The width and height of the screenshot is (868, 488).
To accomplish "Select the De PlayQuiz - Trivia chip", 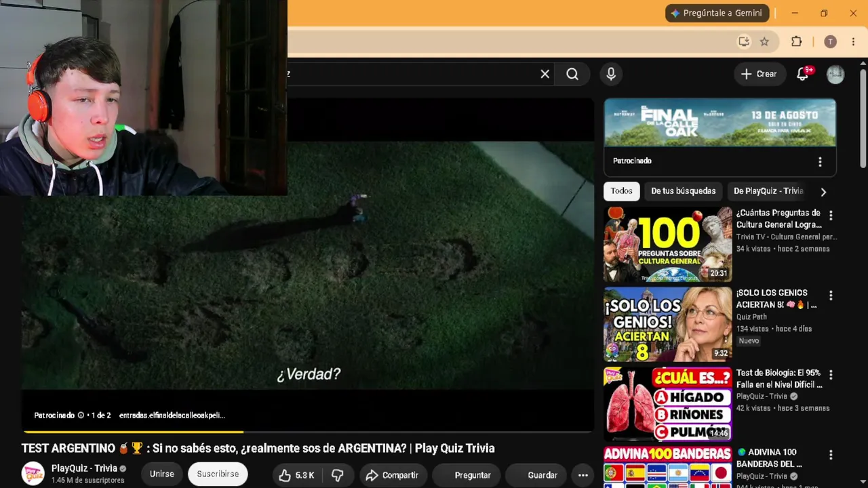I will [x=768, y=191].
